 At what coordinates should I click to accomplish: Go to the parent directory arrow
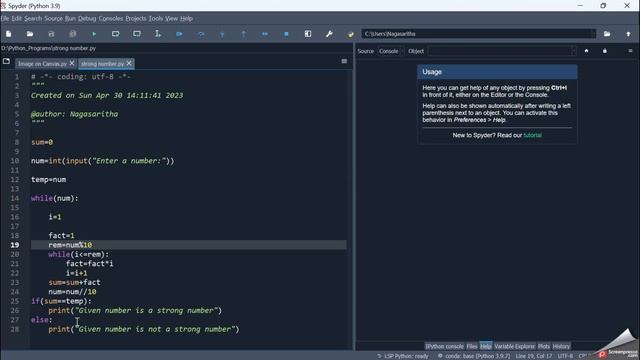tap(628, 34)
